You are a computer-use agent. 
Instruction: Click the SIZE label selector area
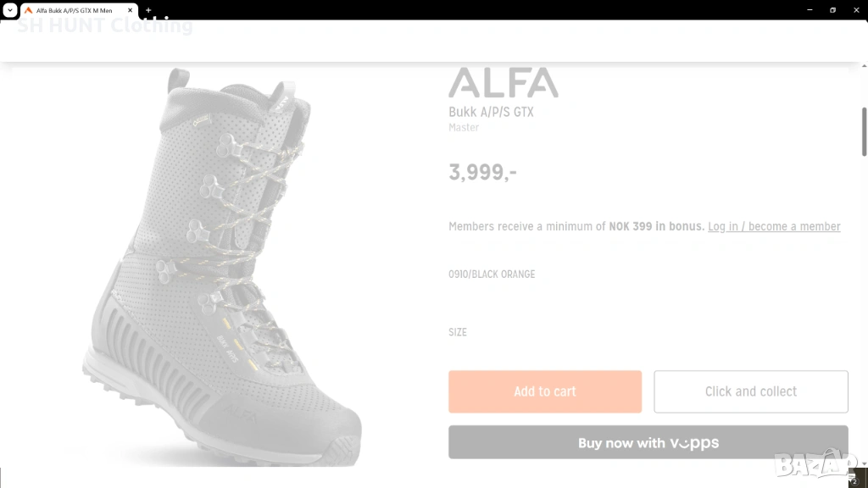pyautogui.click(x=458, y=332)
